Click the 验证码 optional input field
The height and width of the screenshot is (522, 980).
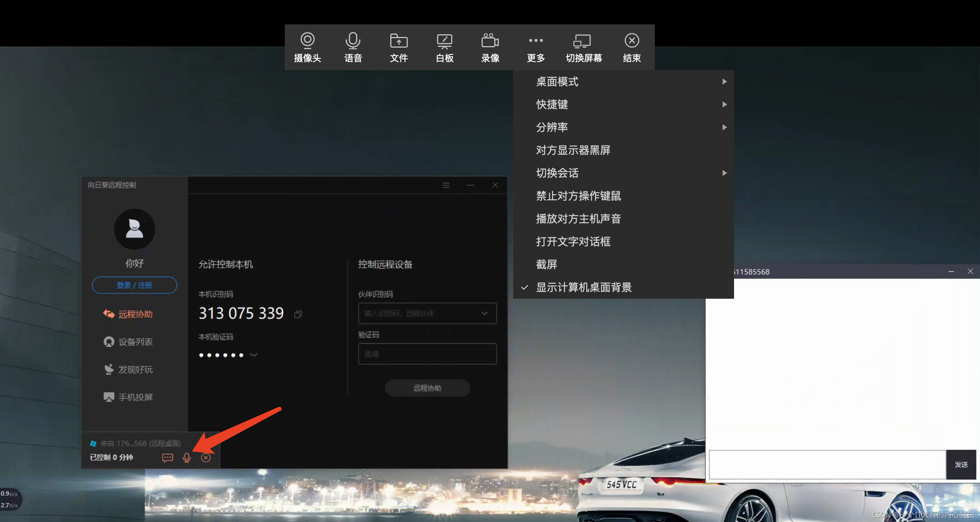[427, 354]
